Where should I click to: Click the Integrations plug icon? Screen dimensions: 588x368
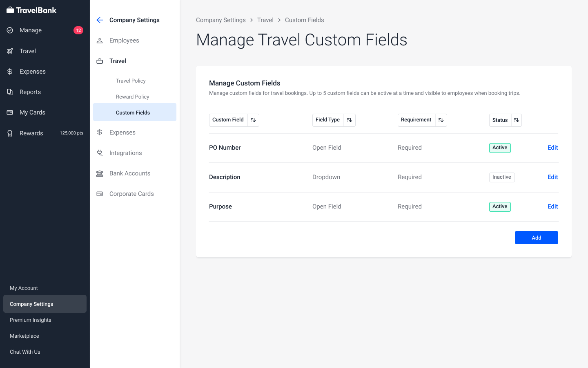click(100, 153)
